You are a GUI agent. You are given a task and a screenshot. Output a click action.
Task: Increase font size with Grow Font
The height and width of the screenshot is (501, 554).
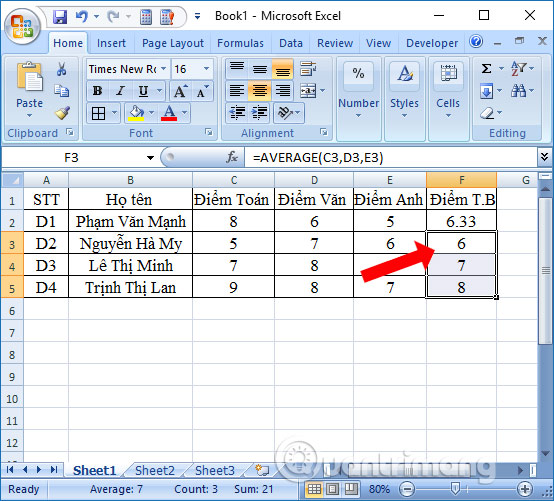point(181,91)
